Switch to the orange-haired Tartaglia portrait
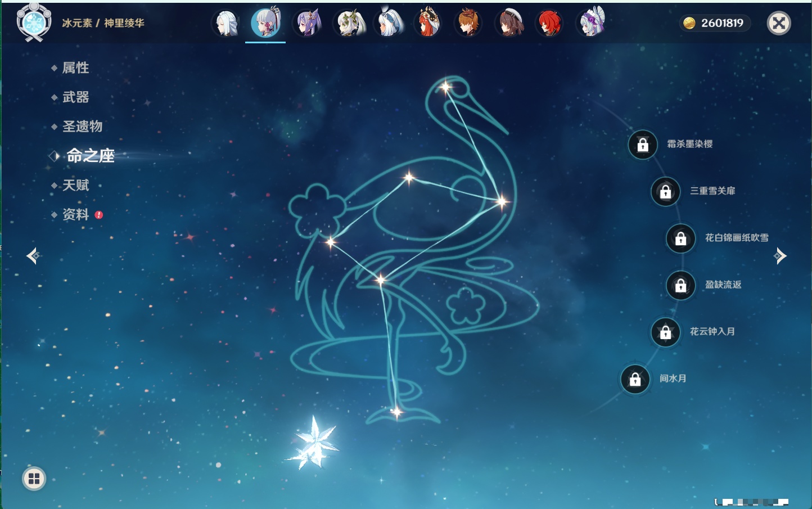The height and width of the screenshot is (509, 812). (468, 24)
